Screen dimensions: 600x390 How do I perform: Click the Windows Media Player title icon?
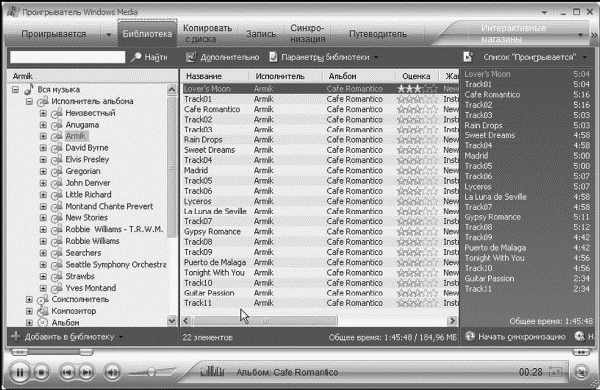click(x=13, y=12)
